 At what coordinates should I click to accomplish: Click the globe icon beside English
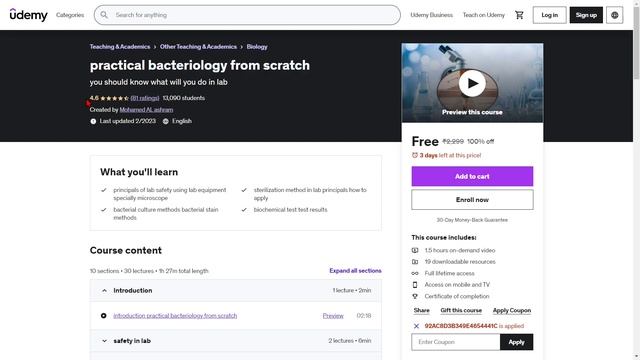(166, 121)
